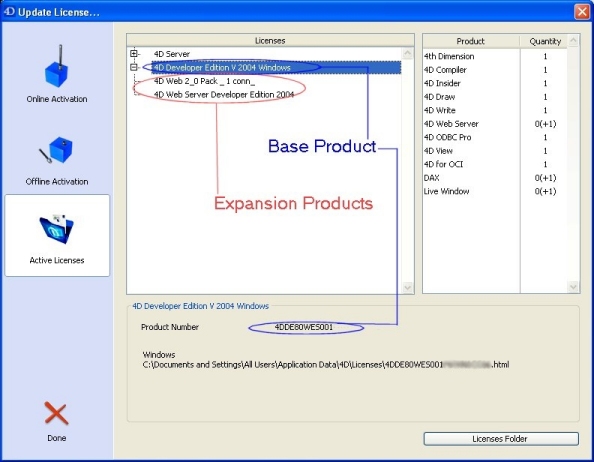
Task: Click the Online Activation label
Action: (x=57, y=99)
